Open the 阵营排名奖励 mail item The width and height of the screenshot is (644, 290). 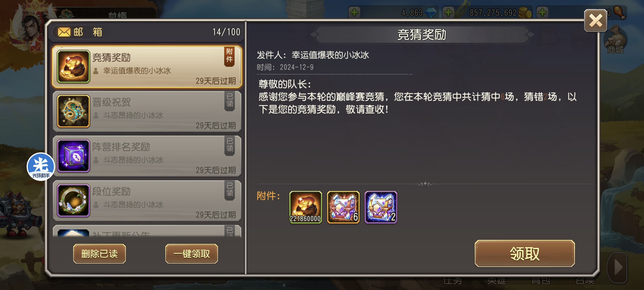[x=147, y=156]
